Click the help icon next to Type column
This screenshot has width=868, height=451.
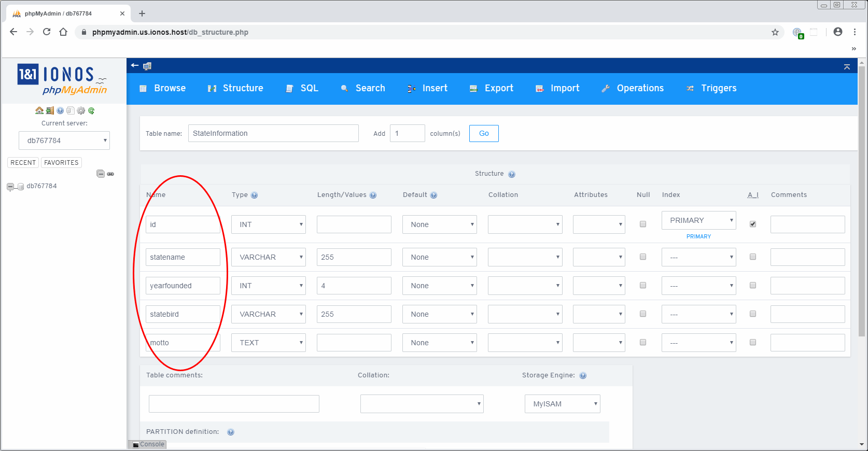click(254, 195)
